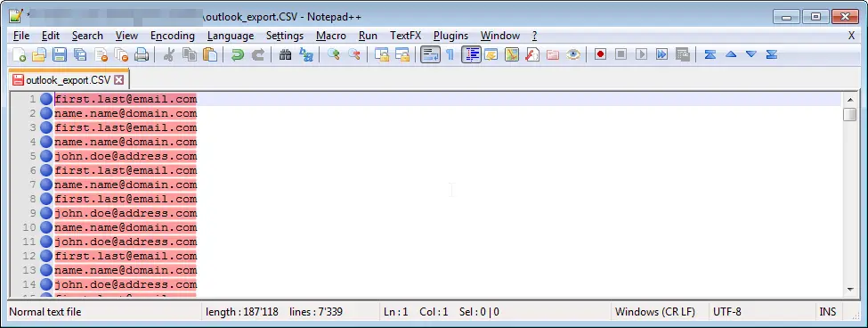Image resolution: width=868 pixels, height=328 pixels.
Task: Click the vertical scrollbar down arrow
Action: coord(849,290)
